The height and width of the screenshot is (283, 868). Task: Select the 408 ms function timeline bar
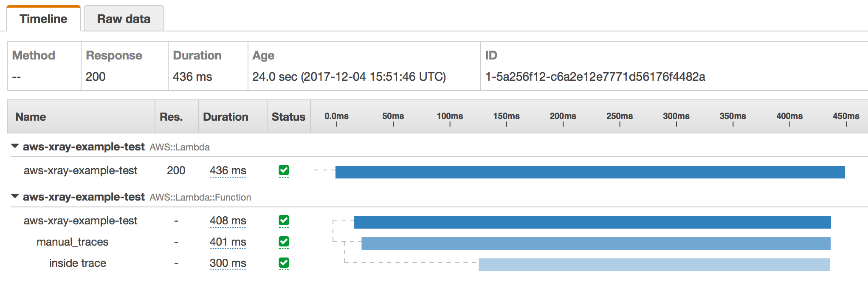[592, 222]
